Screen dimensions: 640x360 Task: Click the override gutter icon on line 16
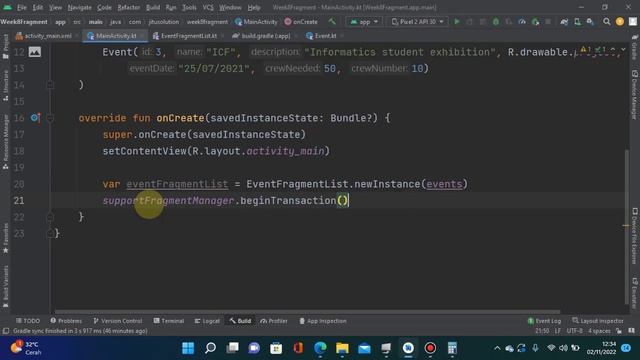pos(35,118)
